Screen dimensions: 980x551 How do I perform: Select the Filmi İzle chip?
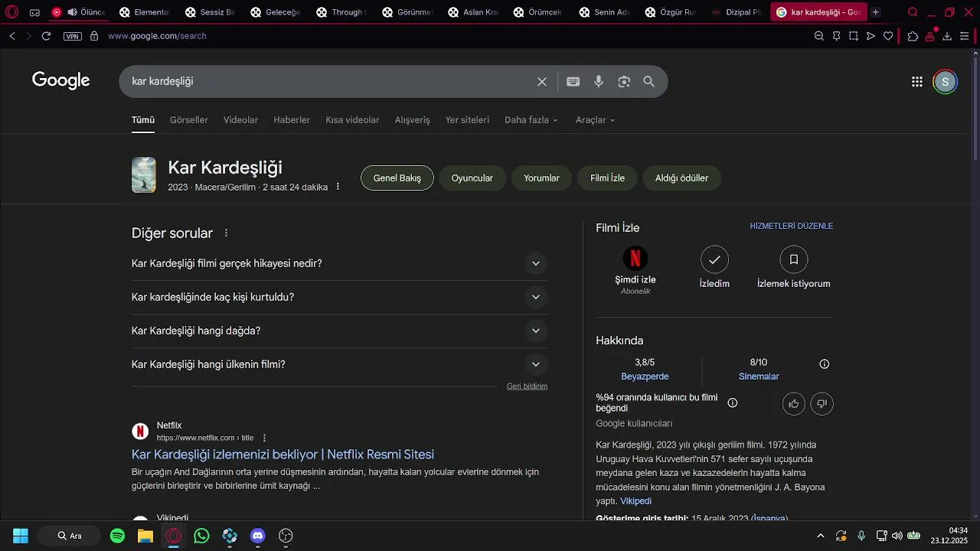[x=607, y=178]
